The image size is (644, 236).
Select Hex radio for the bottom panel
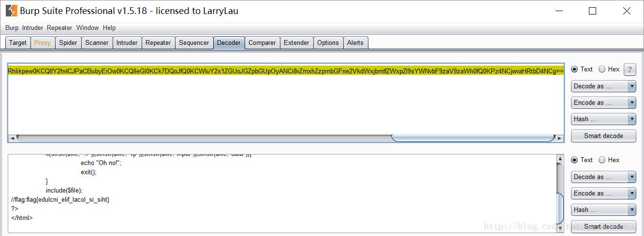pos(609,160)
